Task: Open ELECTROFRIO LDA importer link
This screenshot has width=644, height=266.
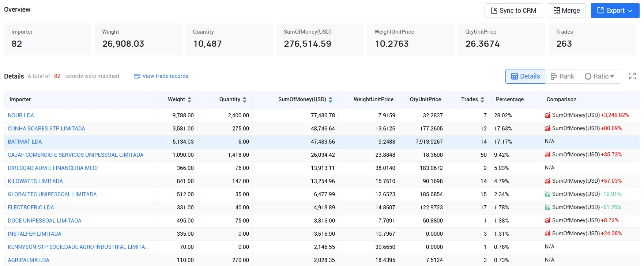Action: point(31,208)
